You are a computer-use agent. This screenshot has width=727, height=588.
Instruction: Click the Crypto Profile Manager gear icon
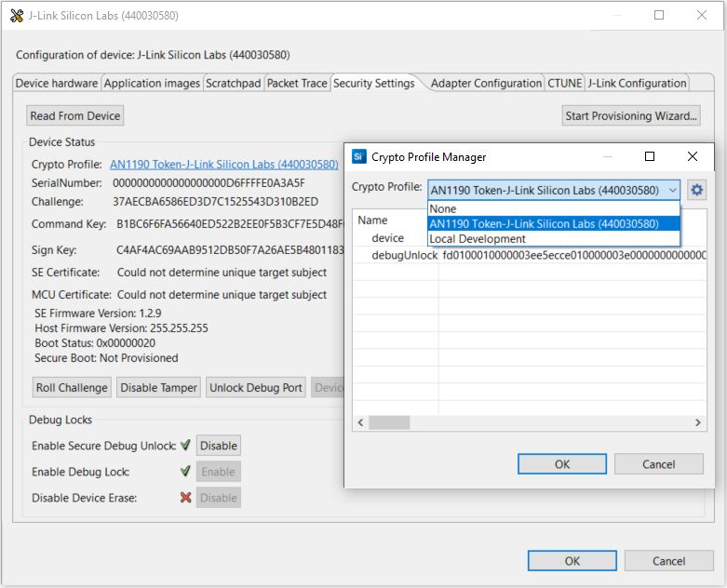(x=696, y=190)
